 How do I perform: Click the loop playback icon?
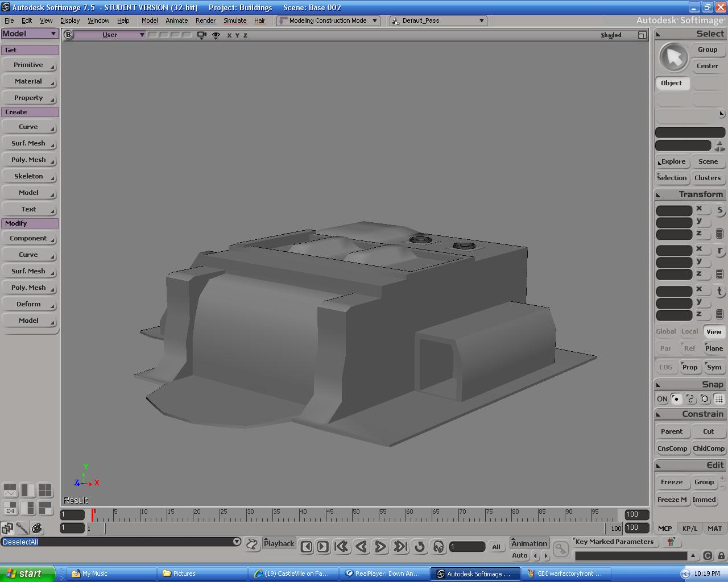[x=420, y=547]
